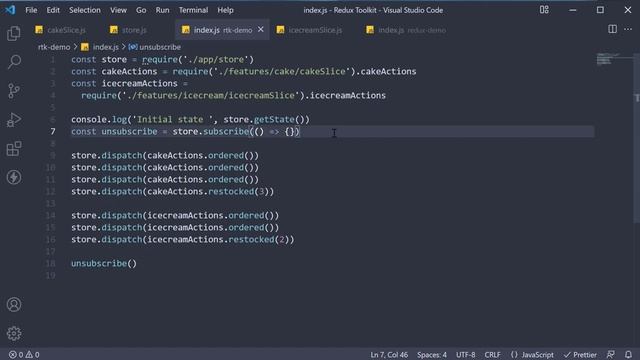Image resolution: width=640 pixels, height=360 pixels.
Task: Open errors and warnings count in status bar
Action: point(24,355)
